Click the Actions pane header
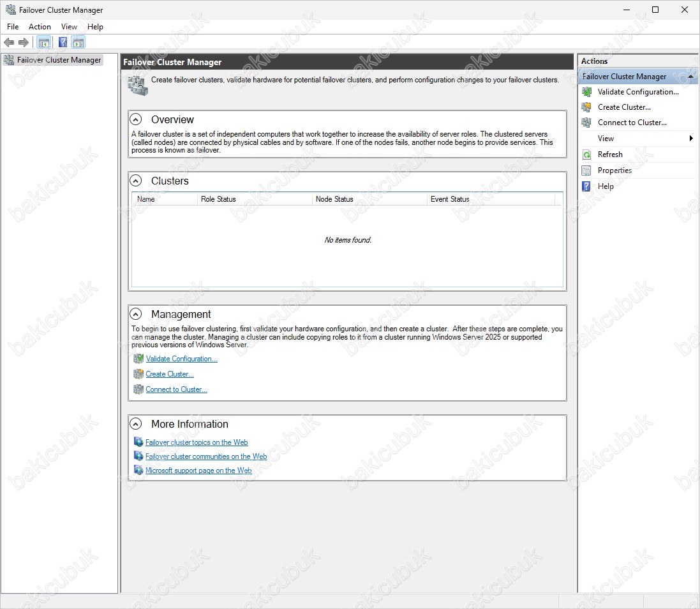The width and height of the screenshot is (700, 609). coord(637,61)
